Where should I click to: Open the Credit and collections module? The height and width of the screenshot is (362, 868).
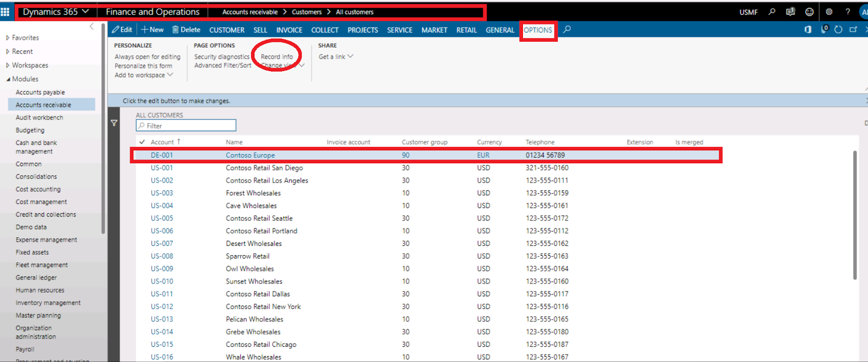[46, 214]
